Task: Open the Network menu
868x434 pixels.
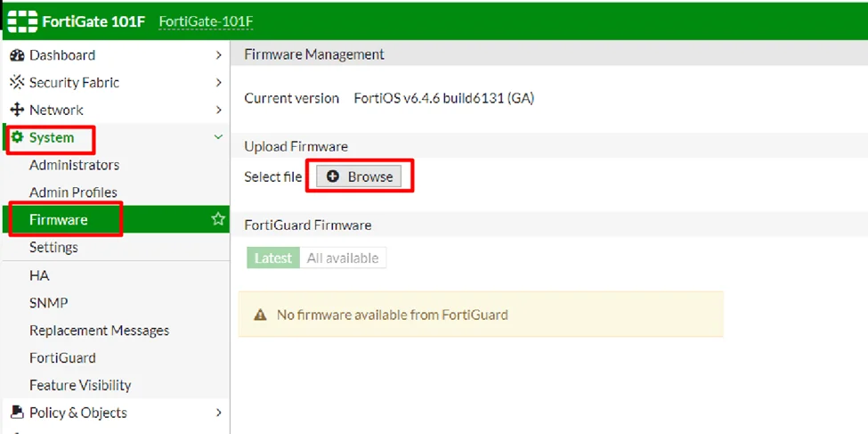Action: (116, 110)
